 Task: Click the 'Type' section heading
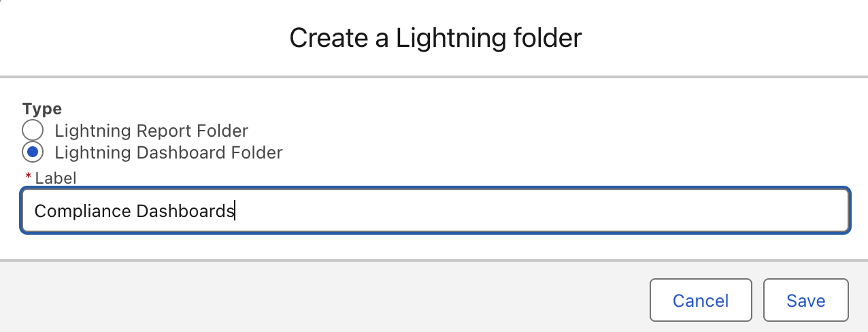pyautogui.click(x=41, y=109)
